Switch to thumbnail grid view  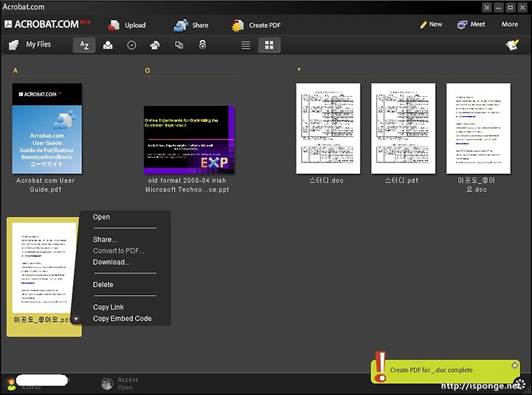(x=270, y=45)
